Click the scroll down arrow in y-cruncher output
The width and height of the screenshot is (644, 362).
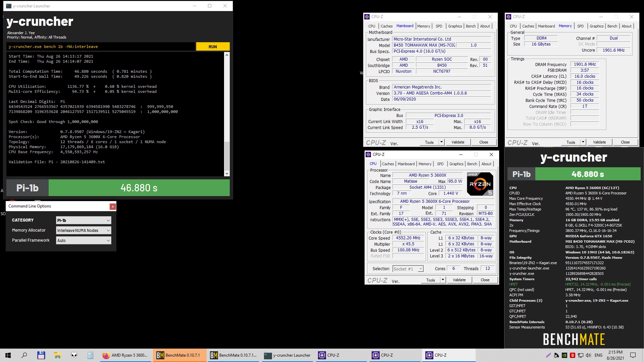point(227,173)
